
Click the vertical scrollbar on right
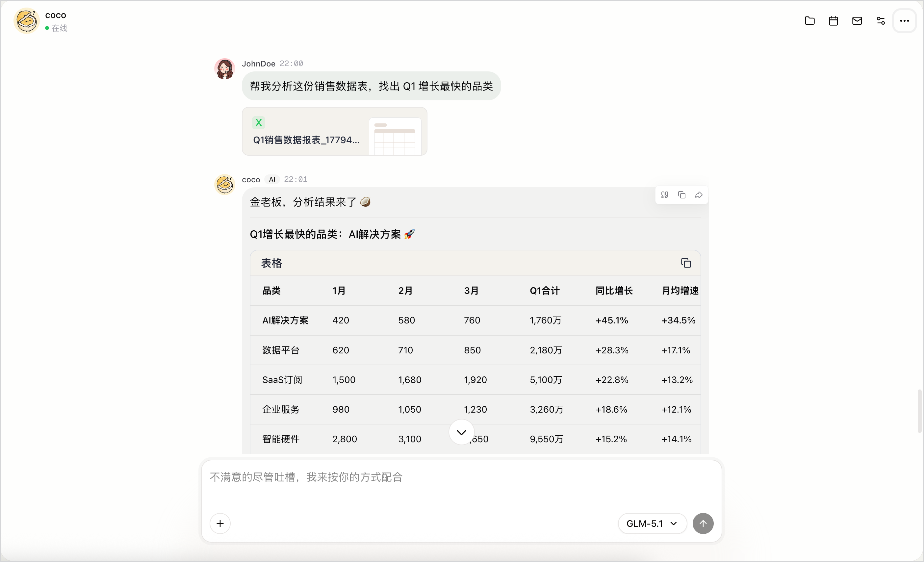click(x=919, y=411)
